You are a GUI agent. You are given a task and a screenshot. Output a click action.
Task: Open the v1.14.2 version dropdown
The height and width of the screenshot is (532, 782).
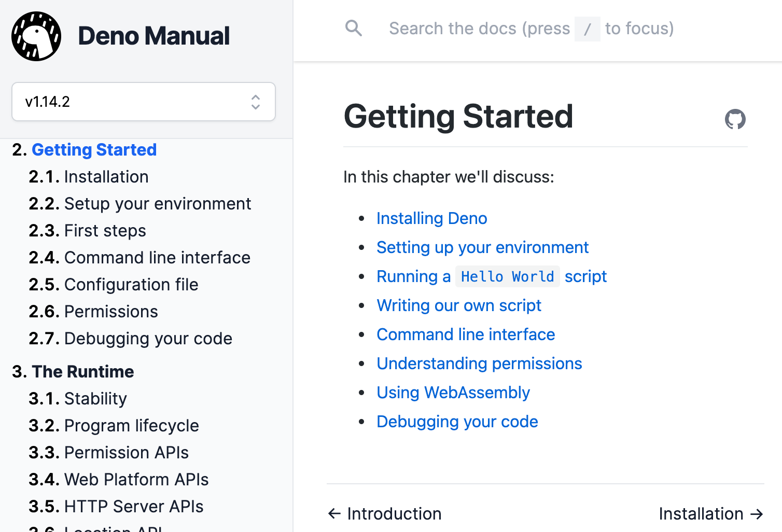(x=144, y=102)
